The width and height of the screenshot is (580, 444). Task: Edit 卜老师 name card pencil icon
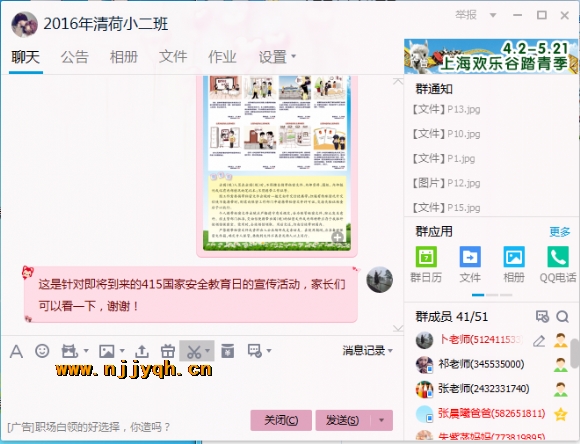click(539, 341)
